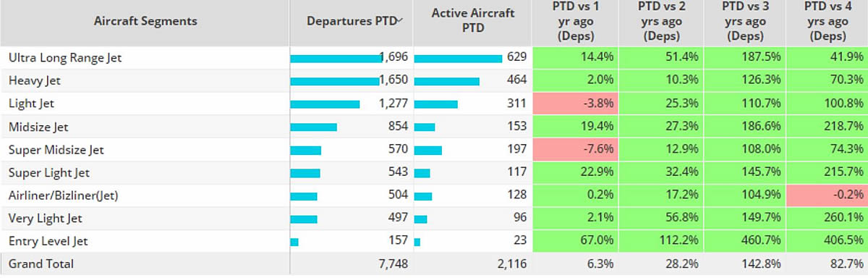Screen dimensions: 868x278
Task: Select the Airliner/Bizliner -0.2% red cell
Action: (x=827, y=196)
